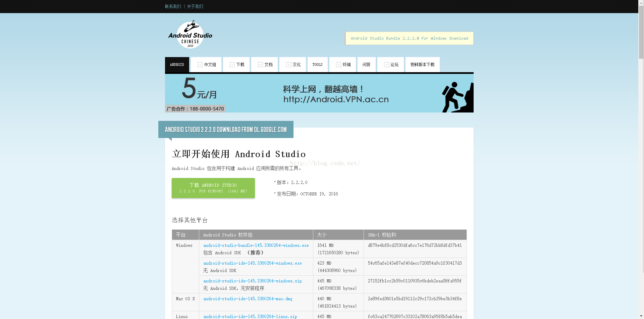644x319 pixels.
Task: Click the page heading Android Studio 2.2.2.0 Download
Action: [226, 130]
